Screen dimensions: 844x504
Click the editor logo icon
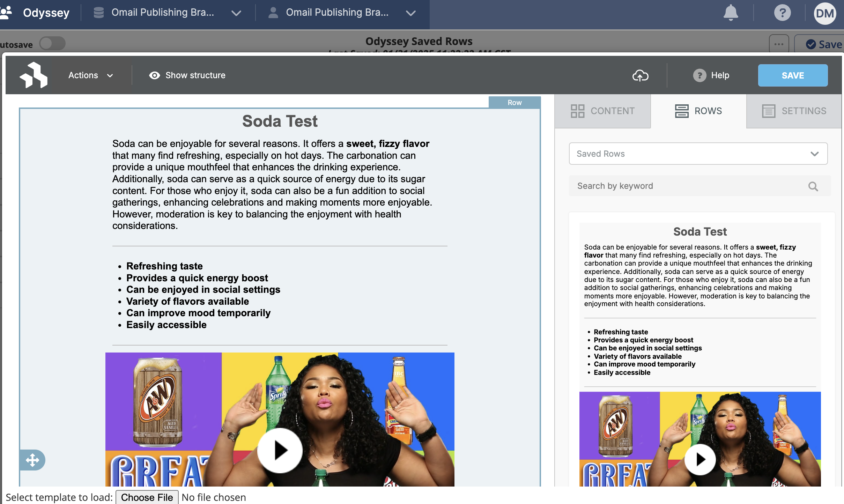click(34, 75)
